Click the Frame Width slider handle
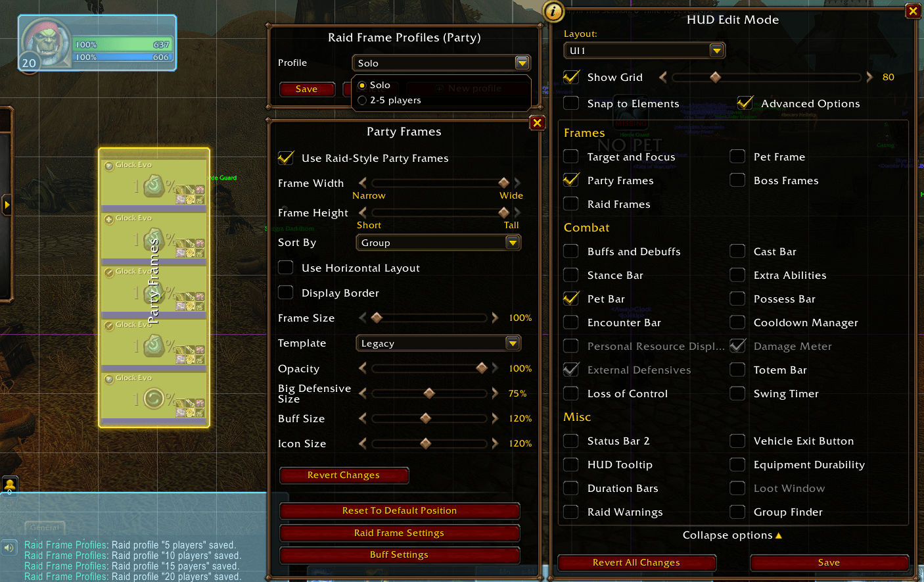 coord(504,183)
